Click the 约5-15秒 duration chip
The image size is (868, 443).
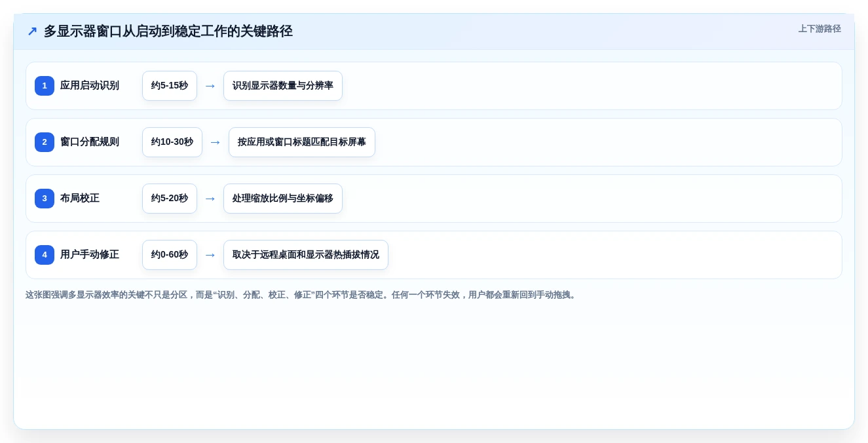pos(170,86)
